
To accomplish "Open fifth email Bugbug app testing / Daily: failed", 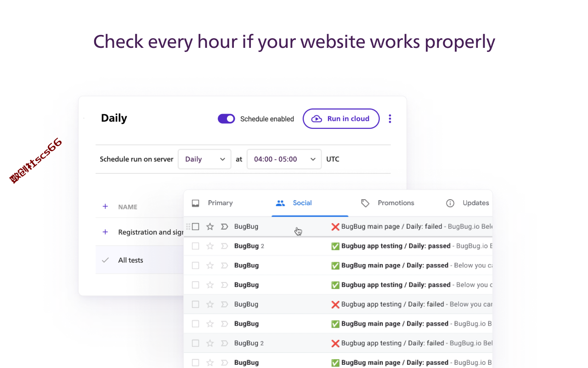I will pyautogui.click(x=338, y=304).
